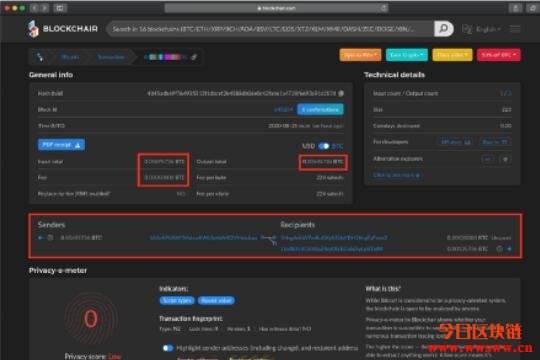Copy the link beside the breadcrumb hash
540x360 pixels.
click(x=194, y=57)
